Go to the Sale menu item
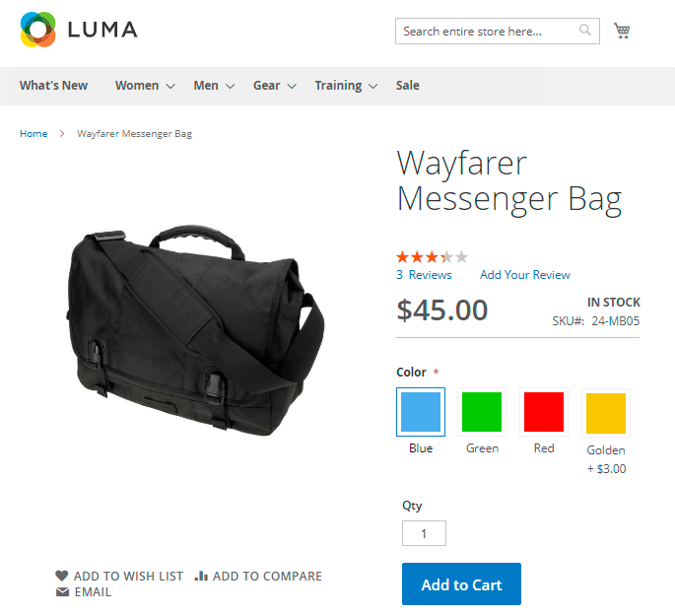Screen dimensions: 675x616 click(x=408, y=86)
